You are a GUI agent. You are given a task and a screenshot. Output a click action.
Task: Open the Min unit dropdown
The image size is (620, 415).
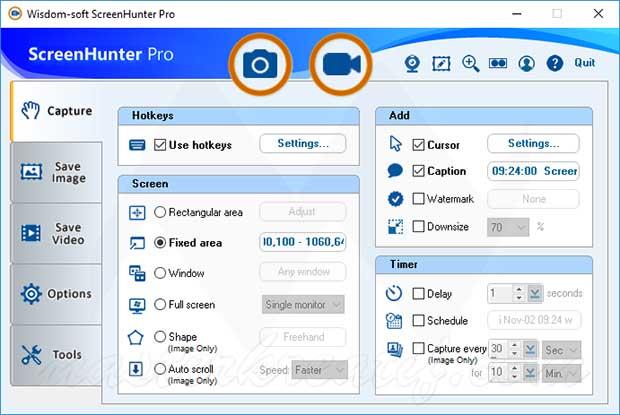(561, 373)
